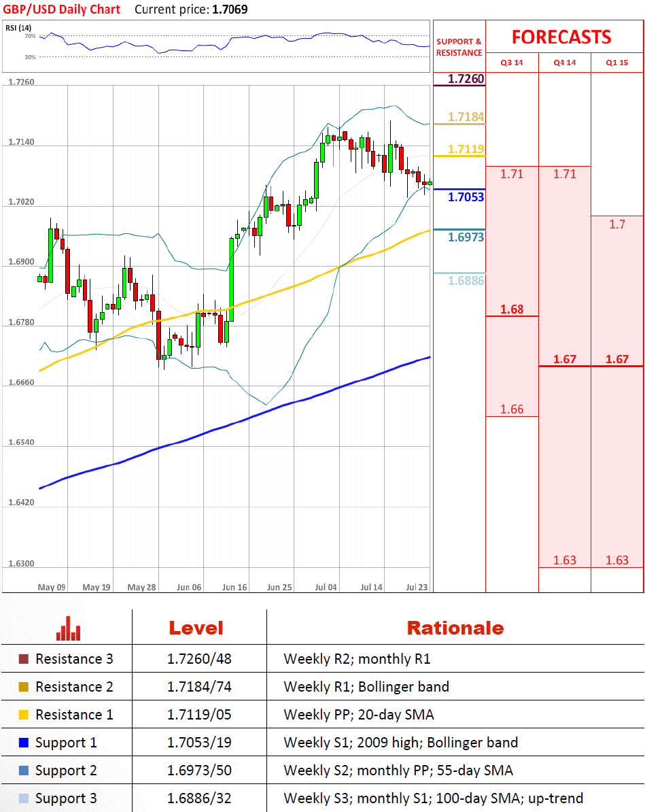Viewport: 645px width, 812px height.
Task: Click the red bar chart icon in table header
Action: (68, 628)
